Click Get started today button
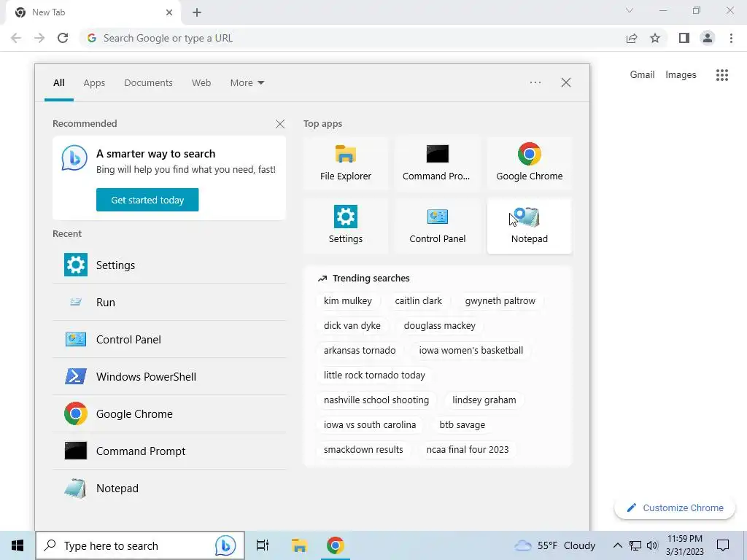 pyautogui.click(x=147, y=200)
